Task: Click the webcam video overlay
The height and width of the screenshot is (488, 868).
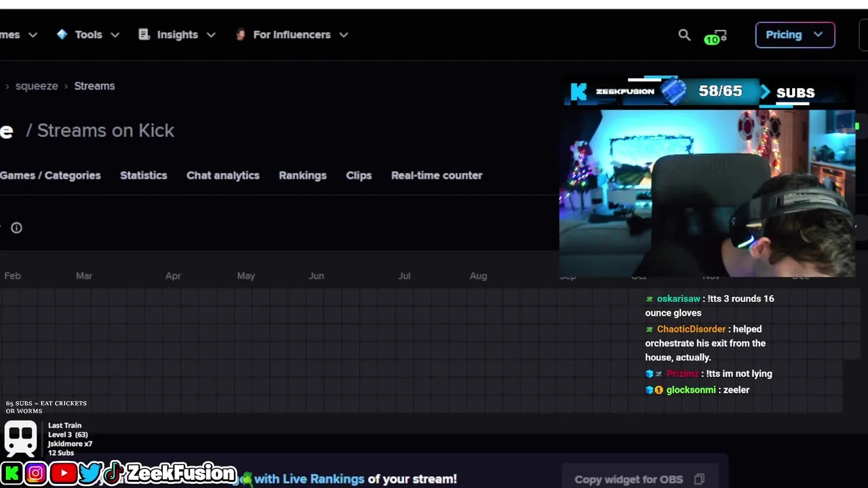Action: click(707, 193)
